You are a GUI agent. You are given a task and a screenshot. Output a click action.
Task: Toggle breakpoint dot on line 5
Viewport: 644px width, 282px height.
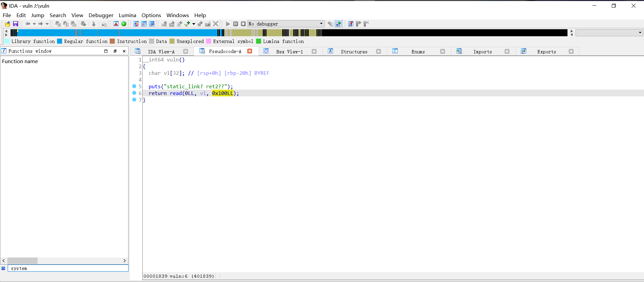134,86
